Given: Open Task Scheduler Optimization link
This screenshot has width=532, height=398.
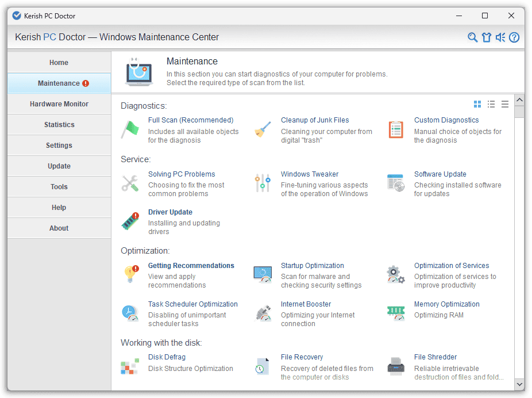Looking at the screenshot, I should [x=192, y=304].
